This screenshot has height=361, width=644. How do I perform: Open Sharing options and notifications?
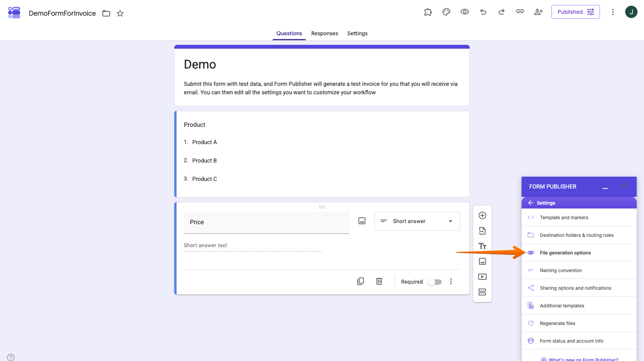point(579,288)
